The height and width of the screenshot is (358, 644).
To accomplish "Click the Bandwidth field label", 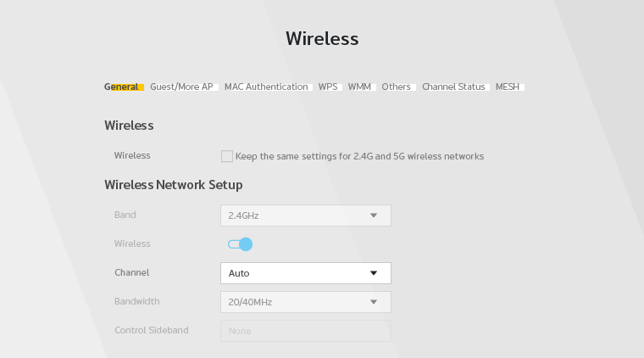I will 136,301.
